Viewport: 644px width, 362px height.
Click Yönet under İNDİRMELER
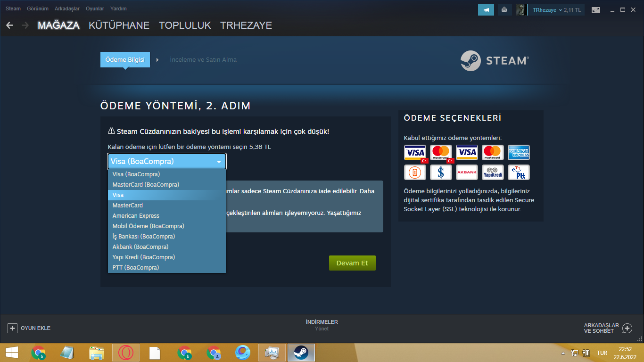click(x=322, y=329)
